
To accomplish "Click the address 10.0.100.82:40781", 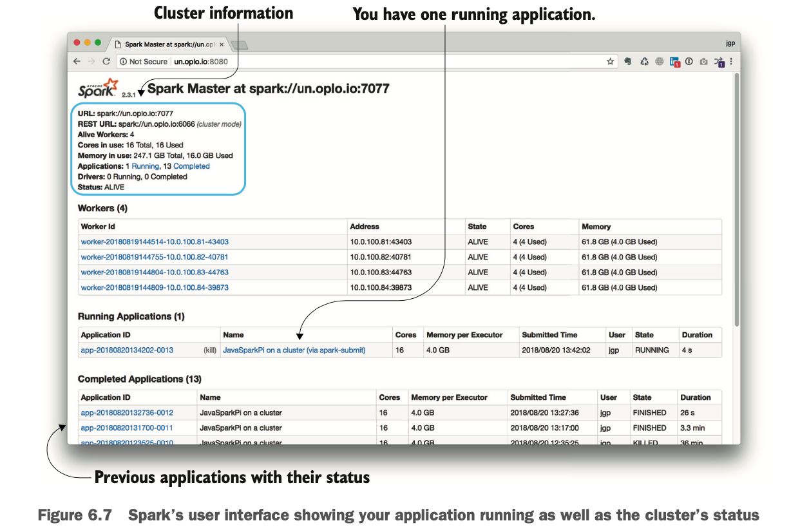I will click(x=381, y=257).
